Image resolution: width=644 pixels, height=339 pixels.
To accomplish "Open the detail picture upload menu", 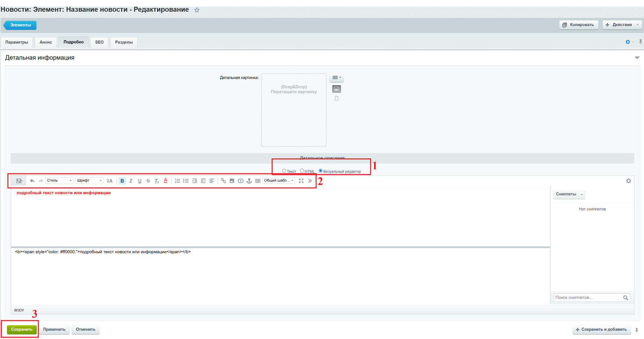I will (337, 77).
